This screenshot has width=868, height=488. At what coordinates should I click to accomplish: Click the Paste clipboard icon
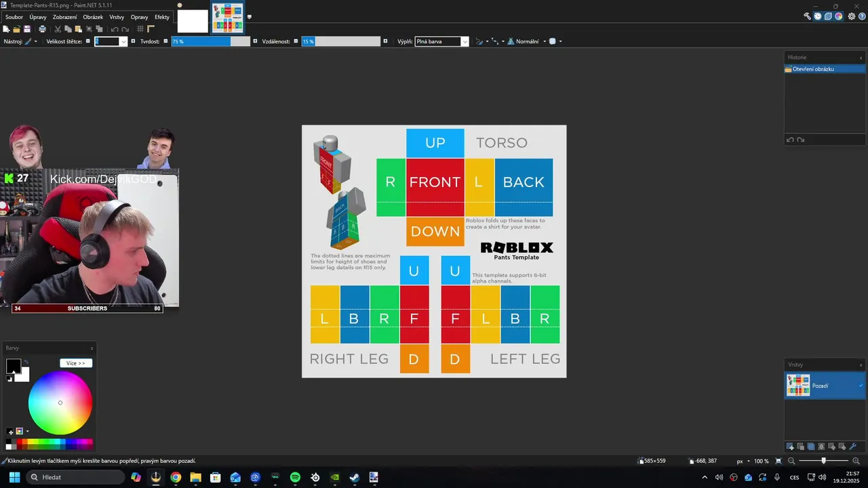point(79,29)
